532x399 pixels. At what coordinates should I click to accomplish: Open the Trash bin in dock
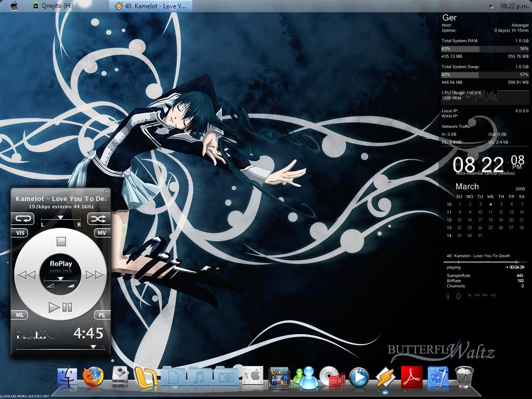point(464,377)
